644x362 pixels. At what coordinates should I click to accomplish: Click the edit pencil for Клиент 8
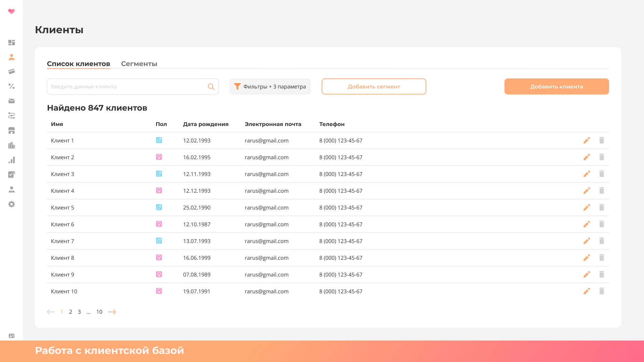587,258
